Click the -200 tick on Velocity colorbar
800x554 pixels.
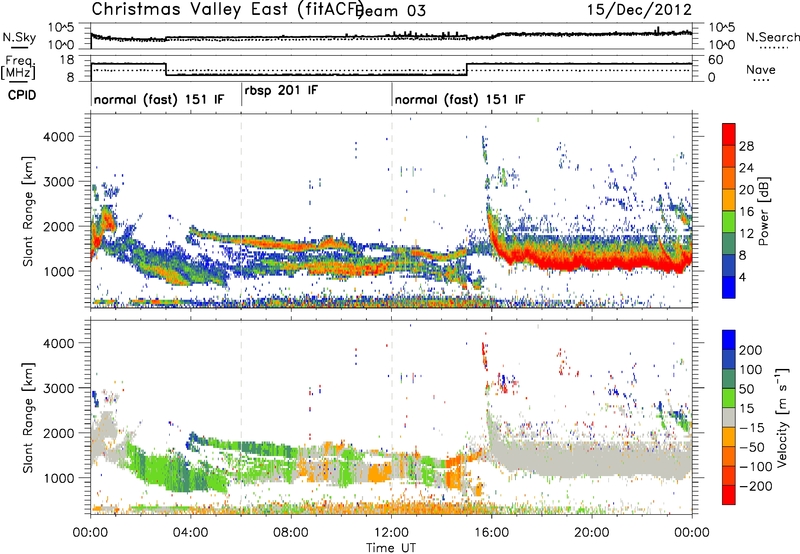click(755, 486)
